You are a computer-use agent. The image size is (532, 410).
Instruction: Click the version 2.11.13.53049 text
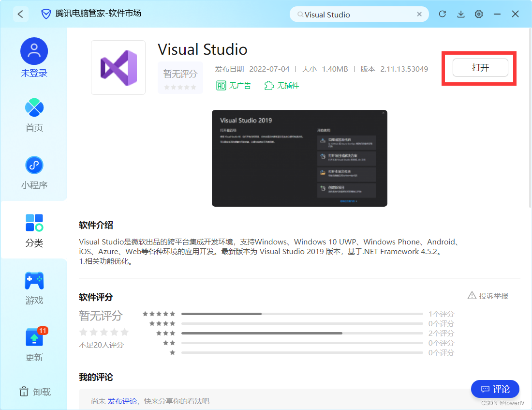tap(404, 69)
